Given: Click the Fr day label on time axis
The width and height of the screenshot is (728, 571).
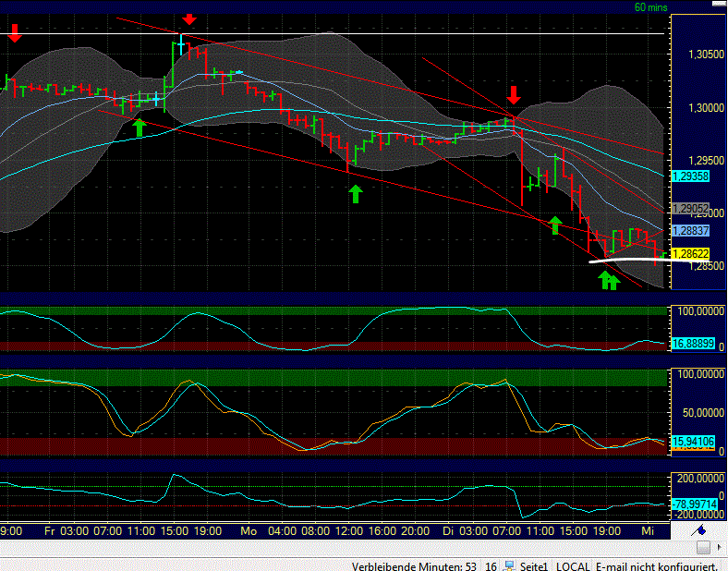Looking at the screenshot, I should pyautogui.click(x=49, y=531).
